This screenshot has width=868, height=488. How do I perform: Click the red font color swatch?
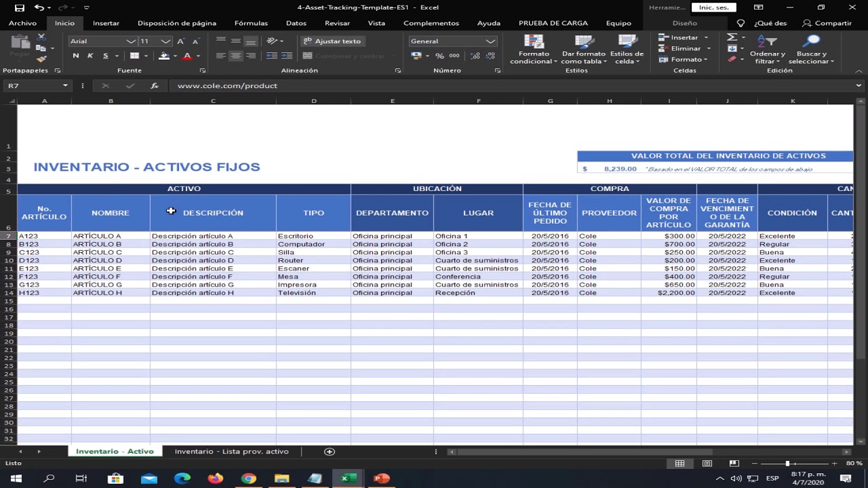click(187, 56)
